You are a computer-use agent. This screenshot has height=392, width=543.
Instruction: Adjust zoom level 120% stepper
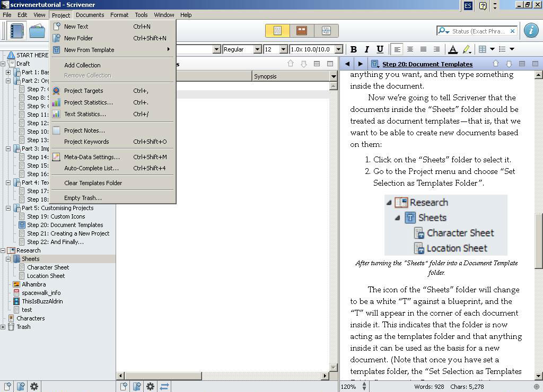[x=364, y=387]
